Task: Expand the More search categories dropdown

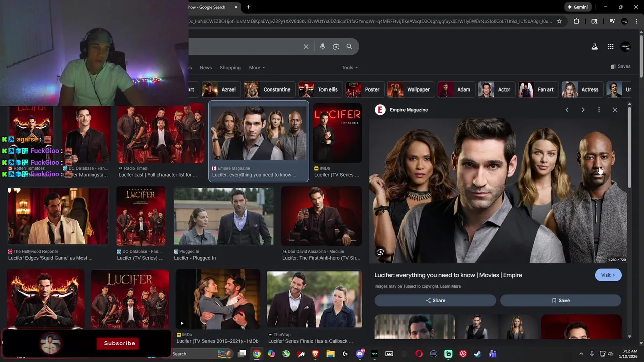Action: pos(257,68)
